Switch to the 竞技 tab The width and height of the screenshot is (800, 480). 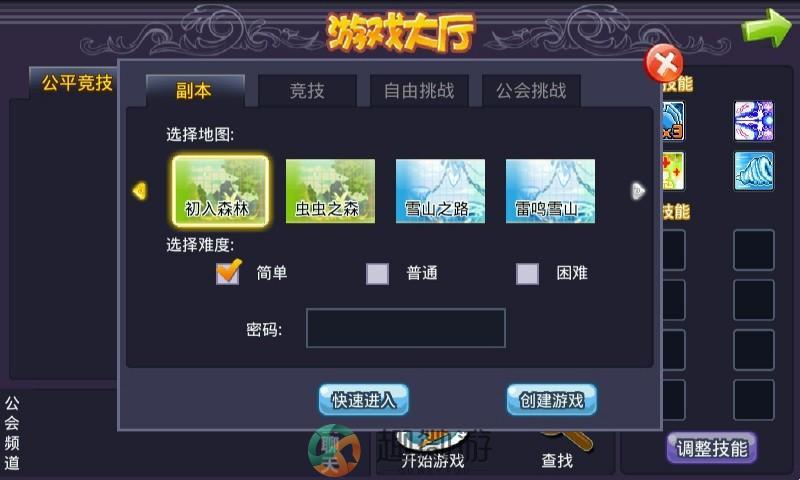pyautogui.click(x=307, y=91)
